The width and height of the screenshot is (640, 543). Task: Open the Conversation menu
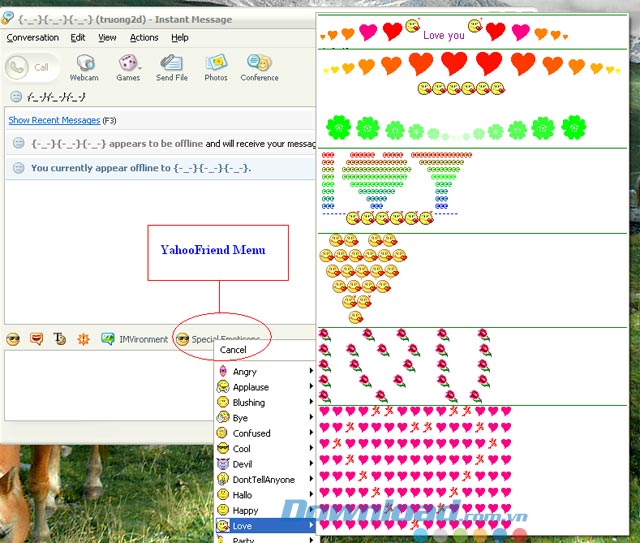click(x=33, y=37)
